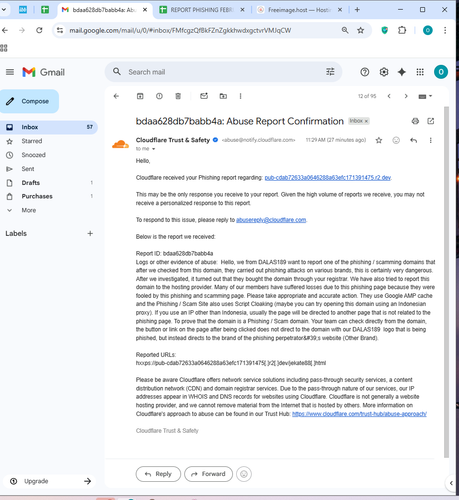
Task: Click browser back button
Action: 5,30
